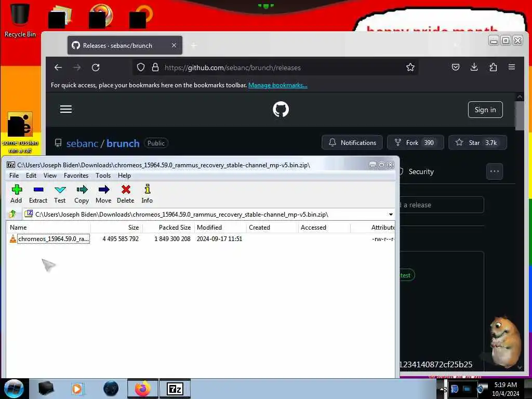Open Info for the selected file
The width and height of the screenshot is (532, 399).
pos(147,194)
